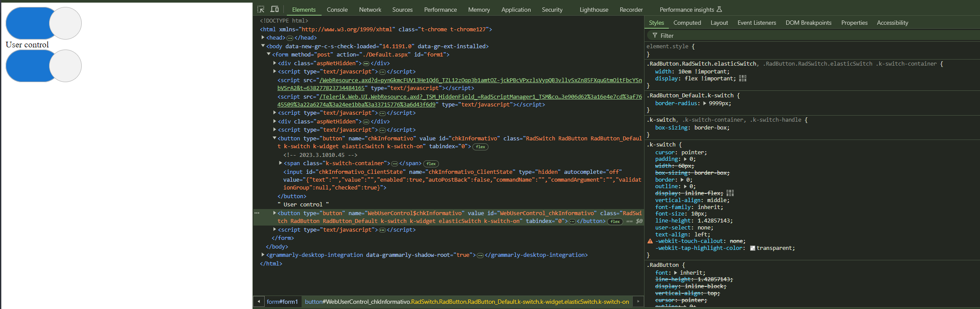Click the flex badge on highlighted WebUserControl button

tap(615, 222)
